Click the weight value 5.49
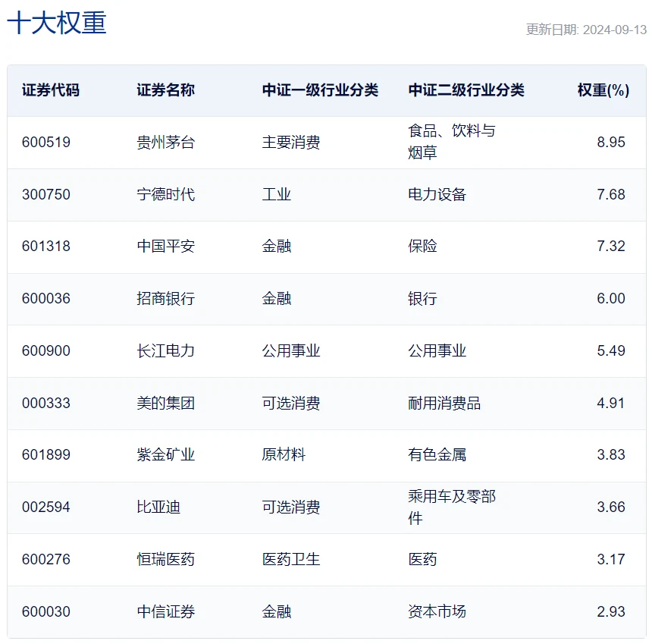The width and height of the screenshot is (652, 644). coord(611,350)
